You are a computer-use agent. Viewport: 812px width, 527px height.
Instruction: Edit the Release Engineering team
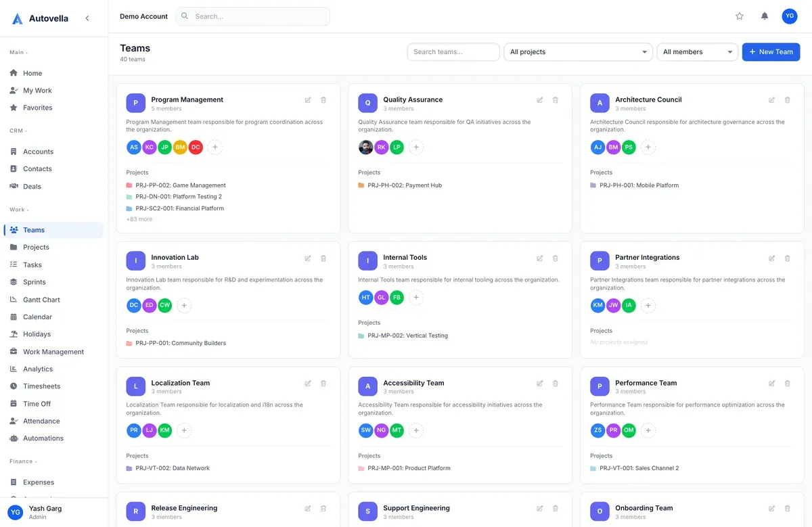coord(308,509)
